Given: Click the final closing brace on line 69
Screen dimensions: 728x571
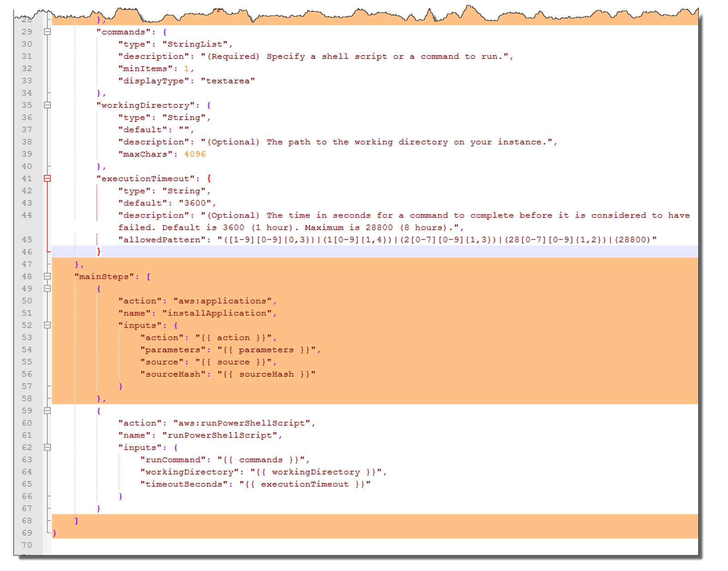Looking at the screenshot, I should (54, 533).
